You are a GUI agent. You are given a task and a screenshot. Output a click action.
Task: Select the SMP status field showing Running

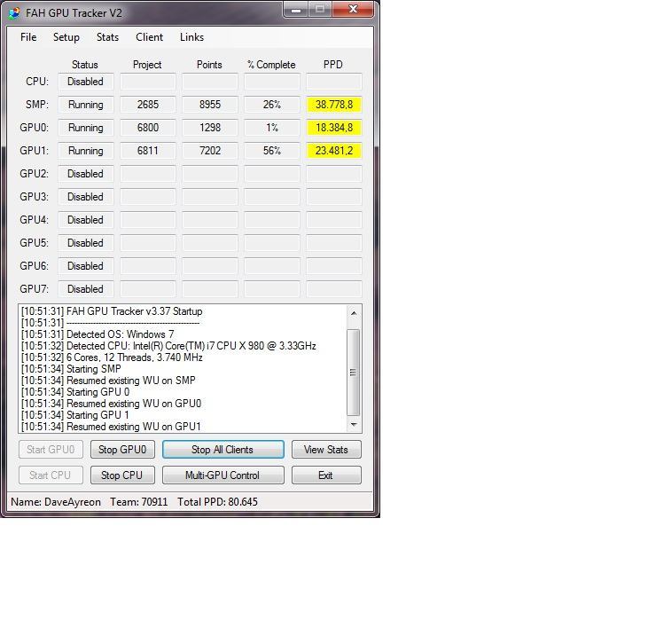86,105
